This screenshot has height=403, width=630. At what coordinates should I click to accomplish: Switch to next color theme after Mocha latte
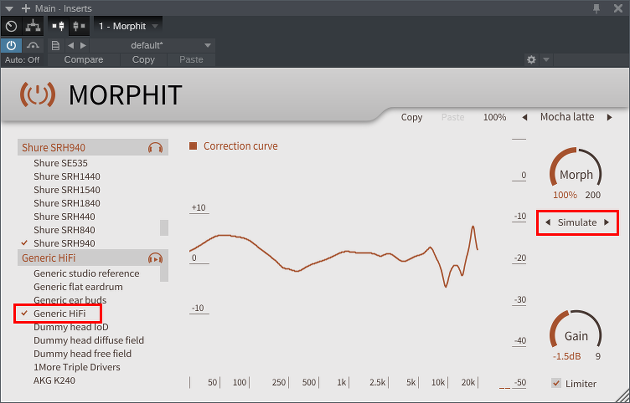[610, 117]
